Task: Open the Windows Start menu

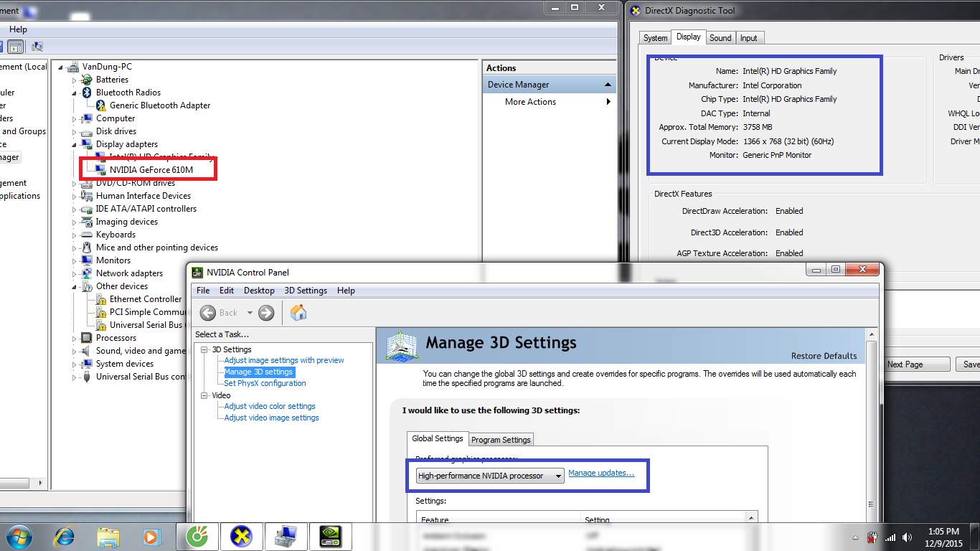Action: pos(19,536)
